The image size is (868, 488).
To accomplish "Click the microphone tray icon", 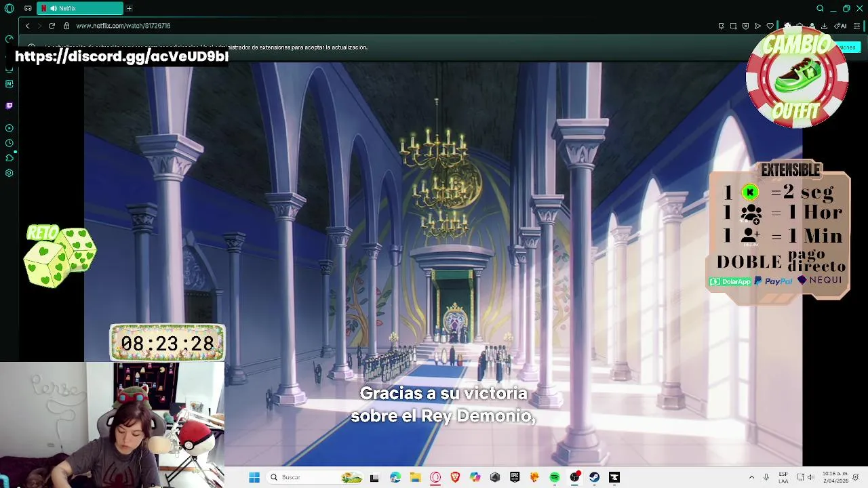I will 766,477.
